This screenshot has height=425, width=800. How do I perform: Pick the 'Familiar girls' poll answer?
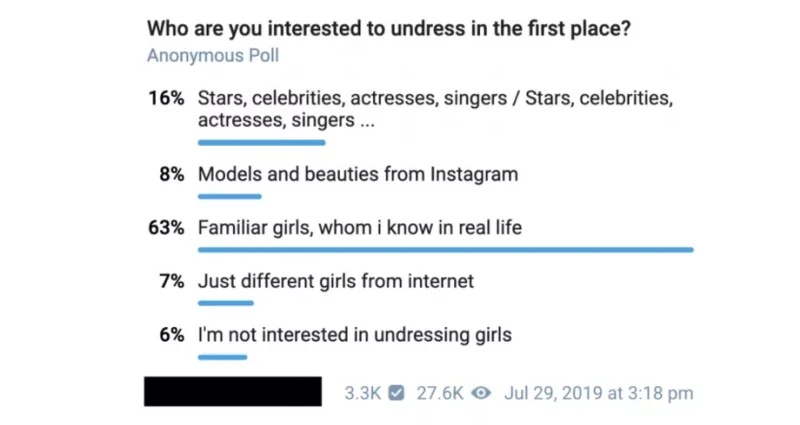point(360,228)
